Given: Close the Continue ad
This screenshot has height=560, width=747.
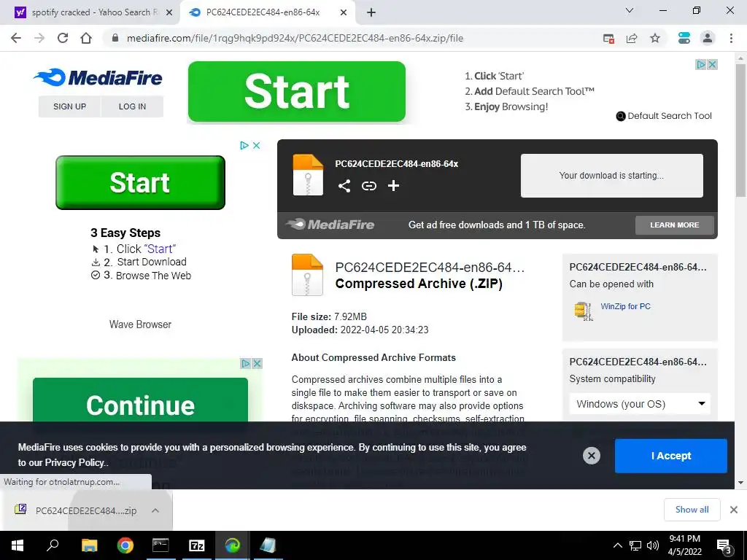Looking at the screenshot, I should [x=258, y=363].
